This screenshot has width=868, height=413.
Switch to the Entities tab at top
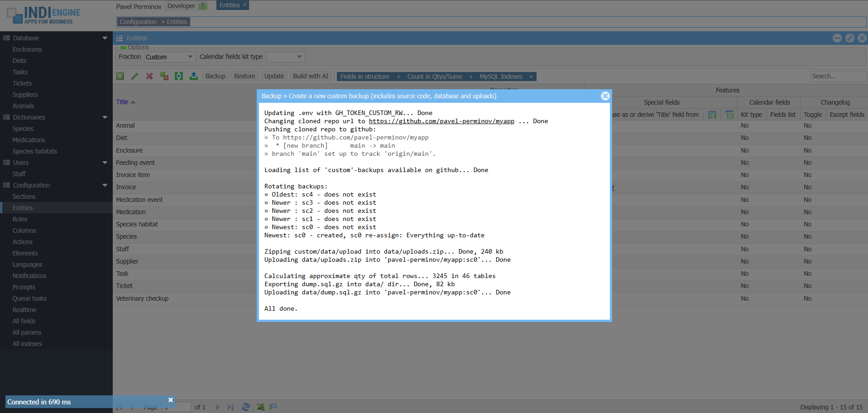coord(230,5)
